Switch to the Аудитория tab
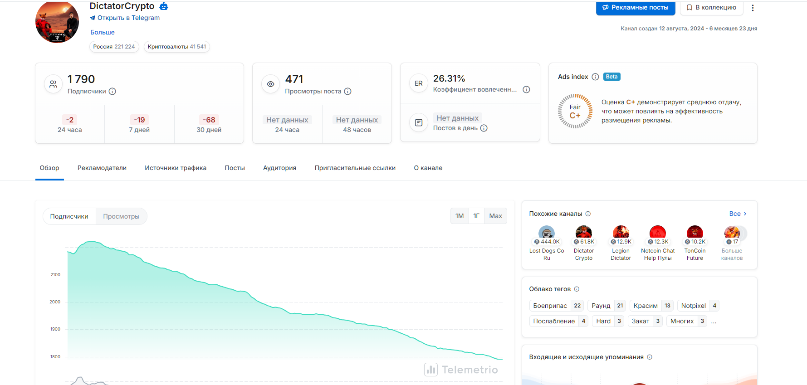The width and height of the screenshot is (807, 385). (x=279, y=168)
